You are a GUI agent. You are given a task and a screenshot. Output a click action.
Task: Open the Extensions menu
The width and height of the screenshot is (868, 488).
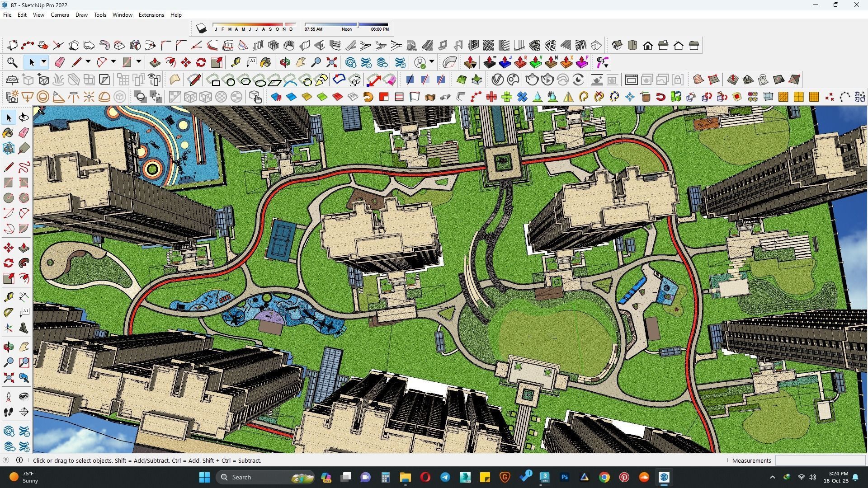click(x=151, y=15)
